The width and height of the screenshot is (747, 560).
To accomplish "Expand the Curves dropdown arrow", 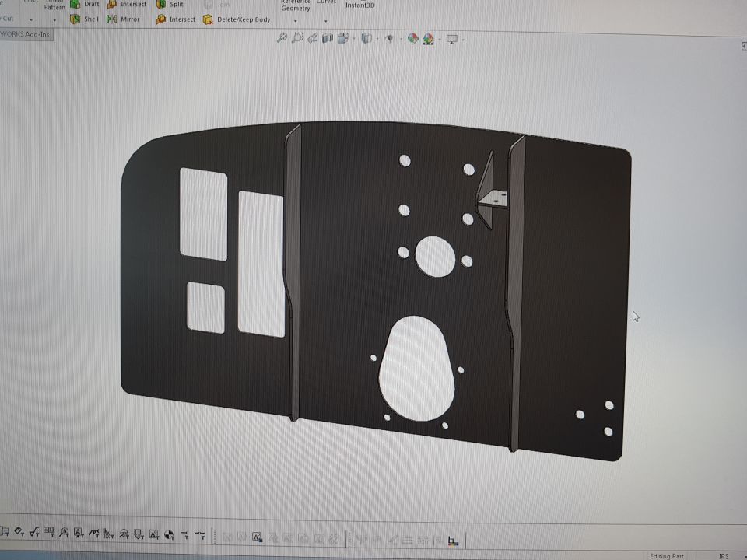I will click(326, 20).
